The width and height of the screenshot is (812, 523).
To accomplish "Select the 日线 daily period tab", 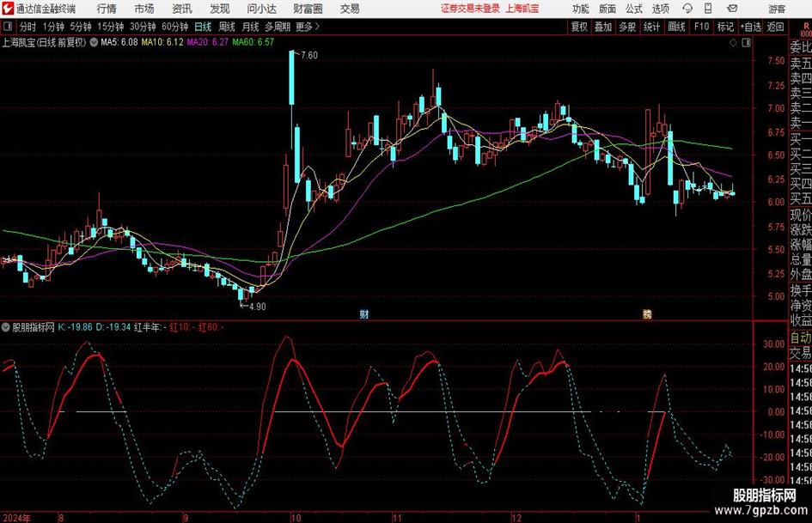I will coord(203,27).
